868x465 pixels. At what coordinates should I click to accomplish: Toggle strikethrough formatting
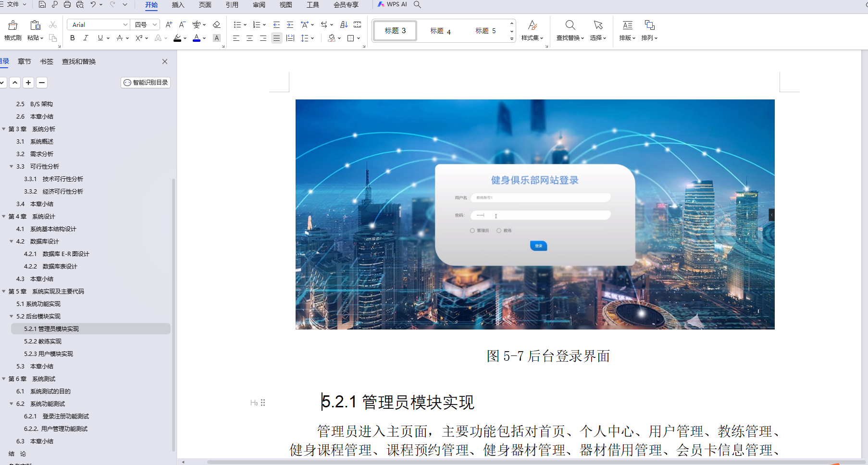point(120,38)
